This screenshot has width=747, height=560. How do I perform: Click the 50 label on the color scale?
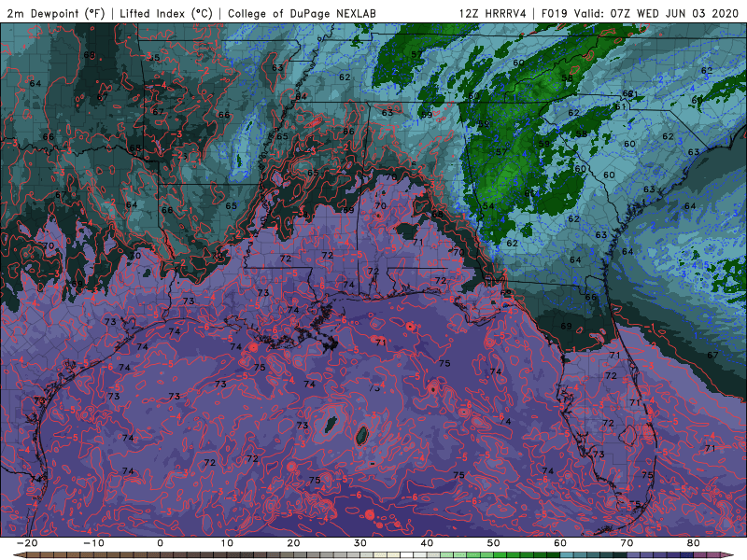tap(494, 543)
